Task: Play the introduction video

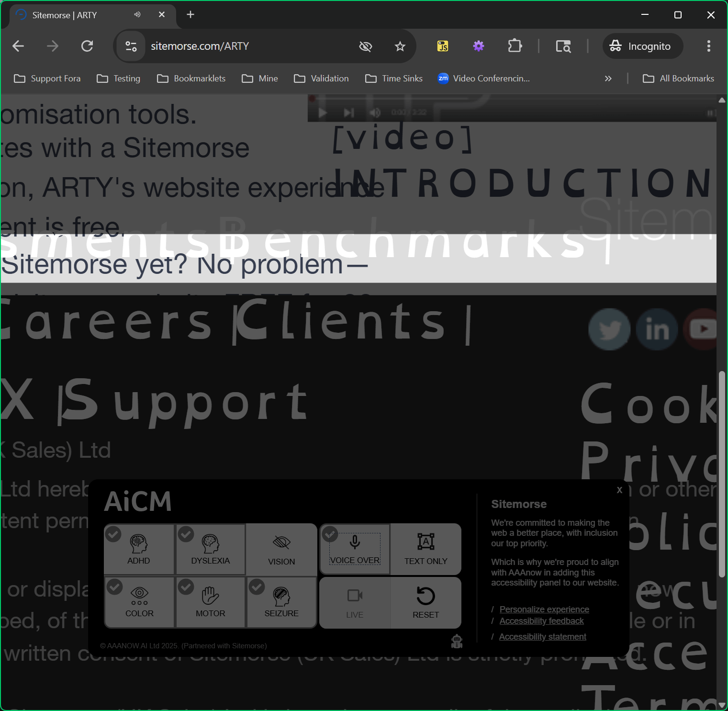Action: point(323,113)
